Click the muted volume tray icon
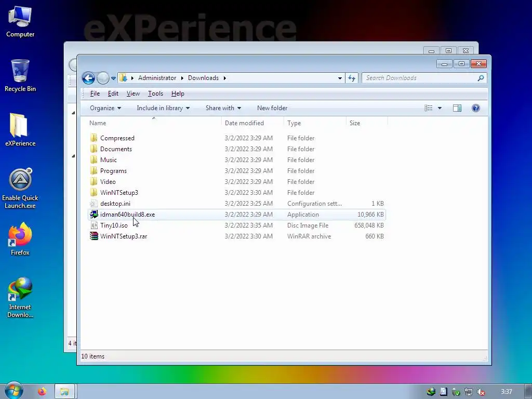The width and height of the screenshot is (532, 399). point(481,392)
